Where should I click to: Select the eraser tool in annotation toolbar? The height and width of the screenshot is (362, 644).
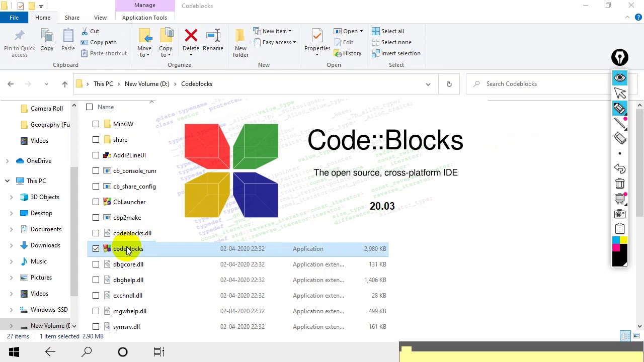[x=620, y=138]
